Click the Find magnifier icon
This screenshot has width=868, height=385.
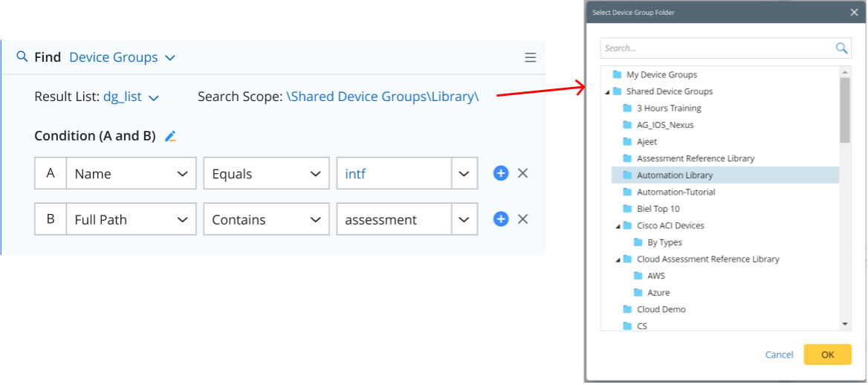point(22,56)
